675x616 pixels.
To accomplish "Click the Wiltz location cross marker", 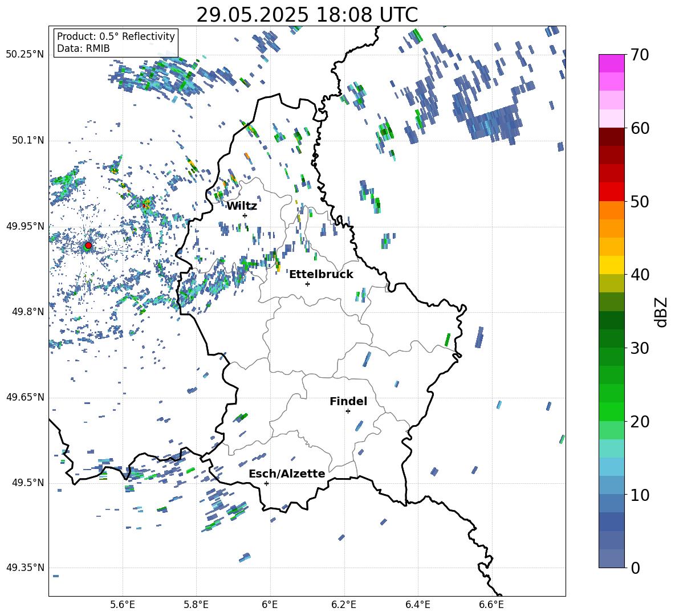I will tap(245, 215).
